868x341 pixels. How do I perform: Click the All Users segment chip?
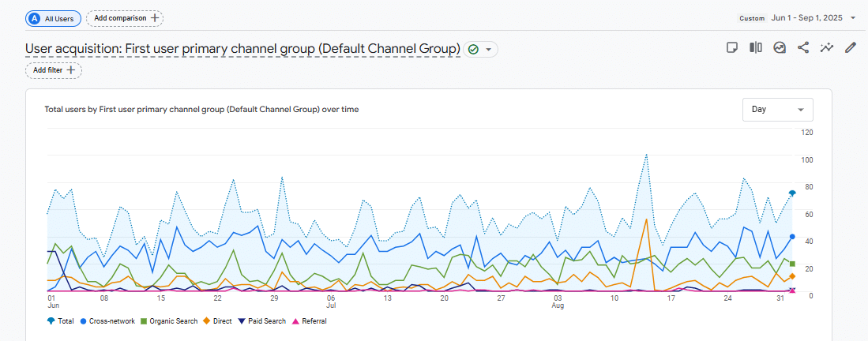(53, 18)
